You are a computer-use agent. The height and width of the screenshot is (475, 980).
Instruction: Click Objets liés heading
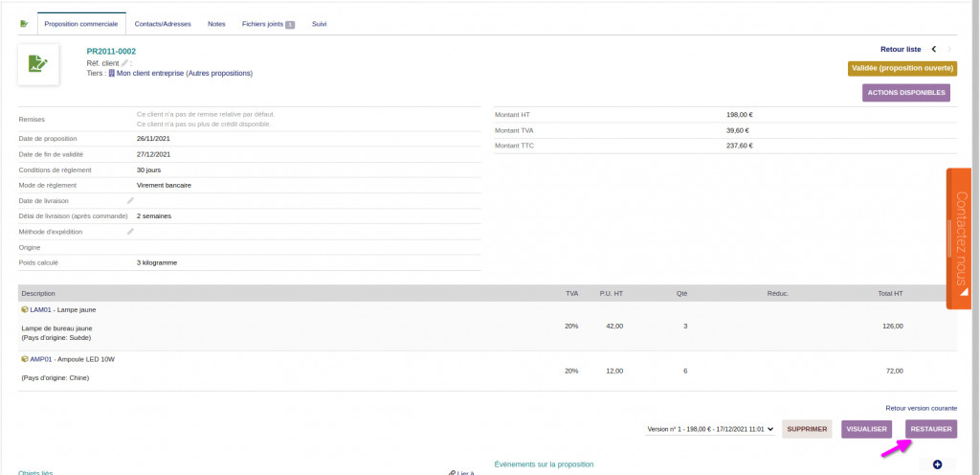click(x=35, y=472)
